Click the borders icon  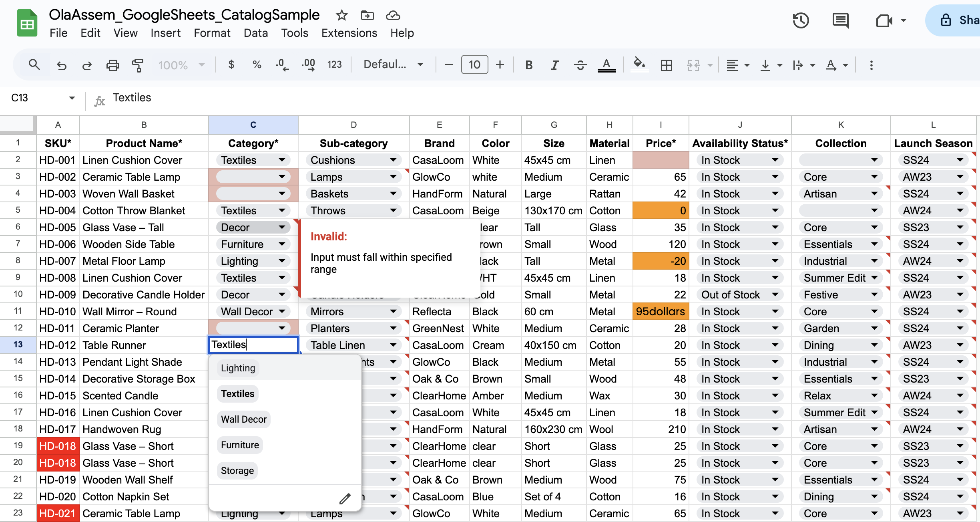tap(666, 65)
